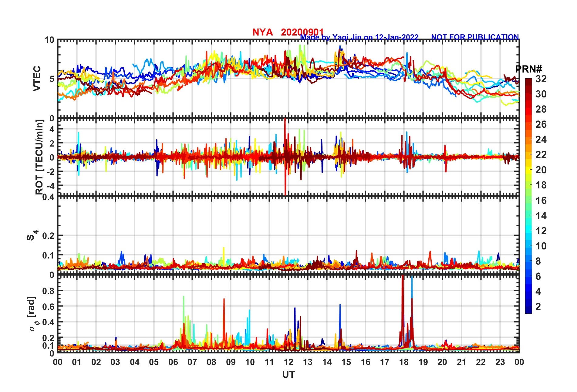The width and height of the screenshot is (577, 392).
Task: Click UT axis hour label "21"
Action: tap(462, 362)
